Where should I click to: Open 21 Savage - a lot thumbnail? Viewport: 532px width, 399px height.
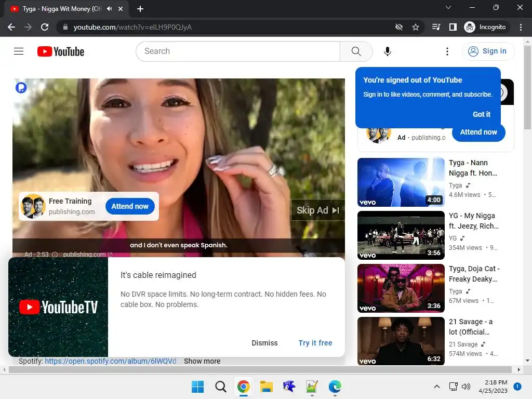[401, 341]
